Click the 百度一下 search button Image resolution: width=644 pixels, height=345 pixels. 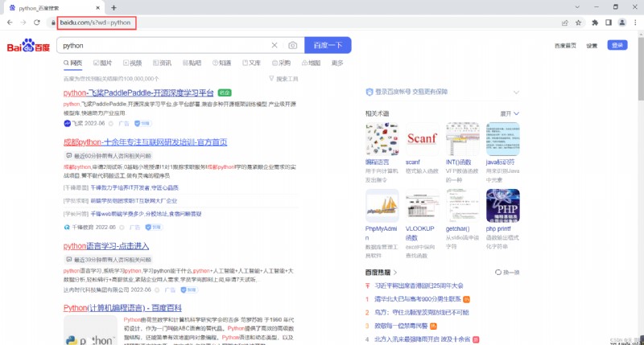coord(328,45)
